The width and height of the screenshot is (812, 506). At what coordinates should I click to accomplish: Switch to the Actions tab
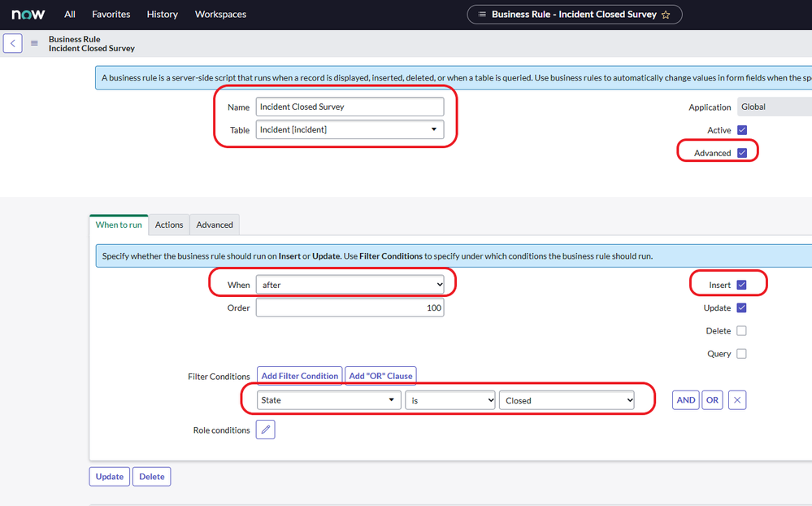(169, 225)
